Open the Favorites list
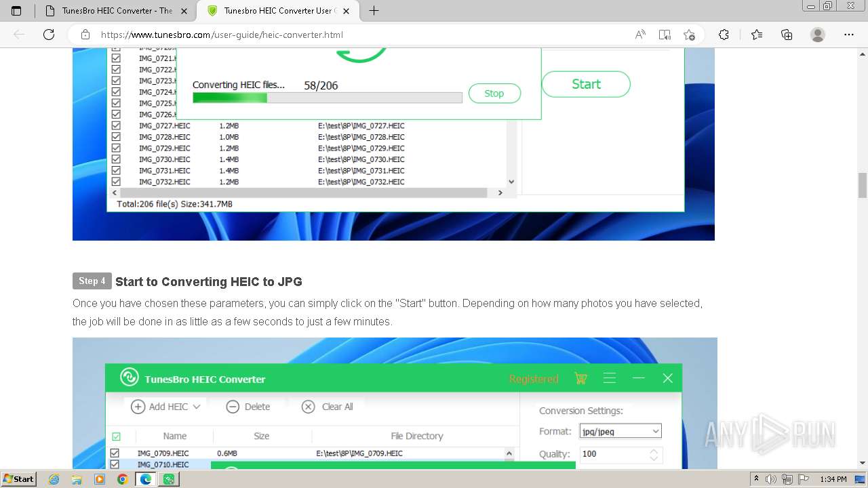Screen dimensions: 868x488 click(757, 35)
